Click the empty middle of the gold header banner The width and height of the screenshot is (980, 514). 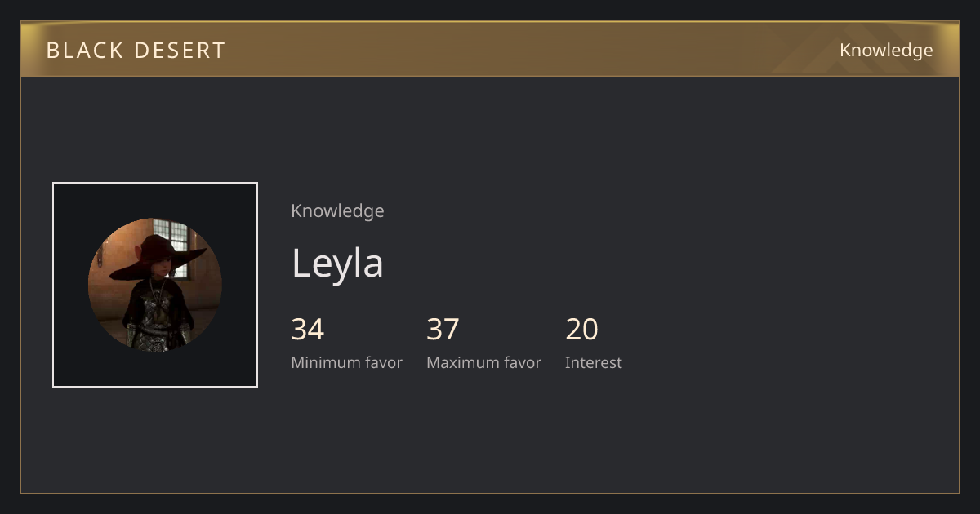531,49
